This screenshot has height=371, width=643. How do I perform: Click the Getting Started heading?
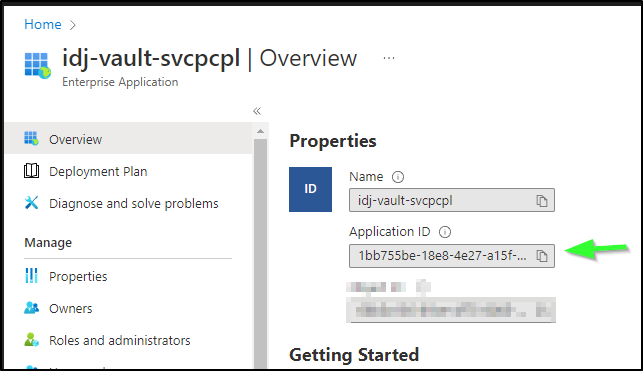(x=354, y=355)
